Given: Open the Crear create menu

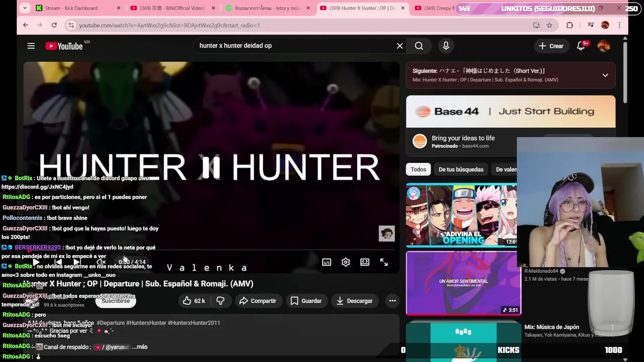Looking at the screenshot, I should pyautogui.click(x=551, y=46).
